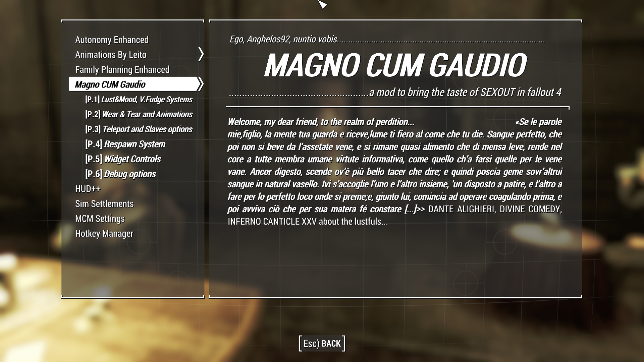
Task: Select P5 Widget Controls panel
Action: [123, 159]
